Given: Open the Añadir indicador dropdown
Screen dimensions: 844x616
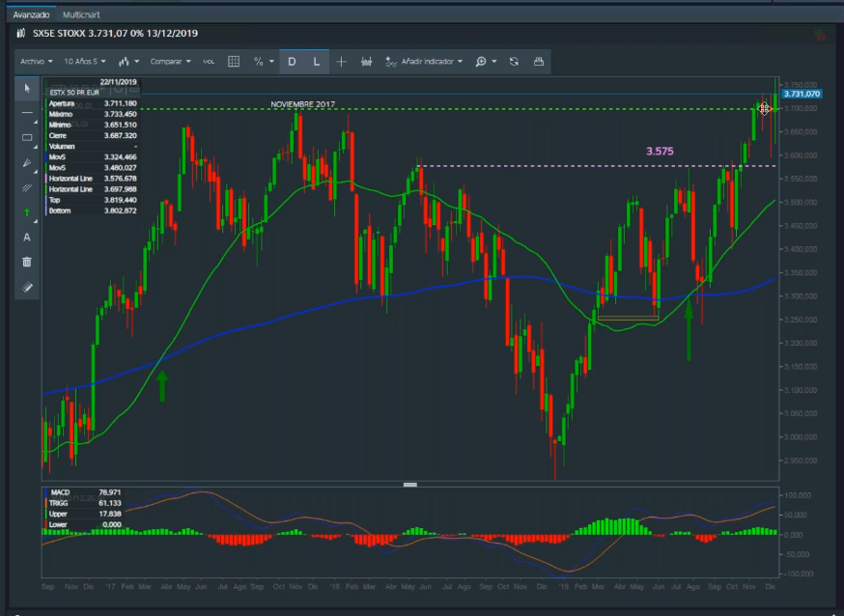Looking at the screenshot, I should coord(425,61).
